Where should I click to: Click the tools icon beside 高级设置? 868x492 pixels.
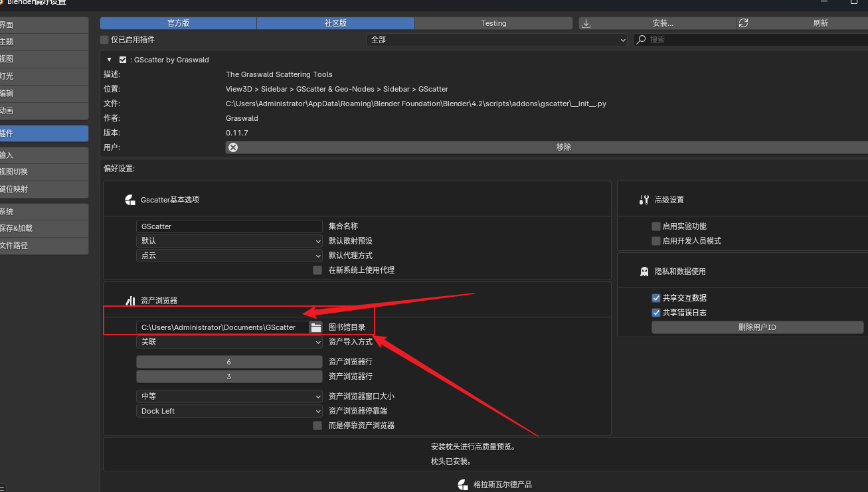tap(644, 200)
